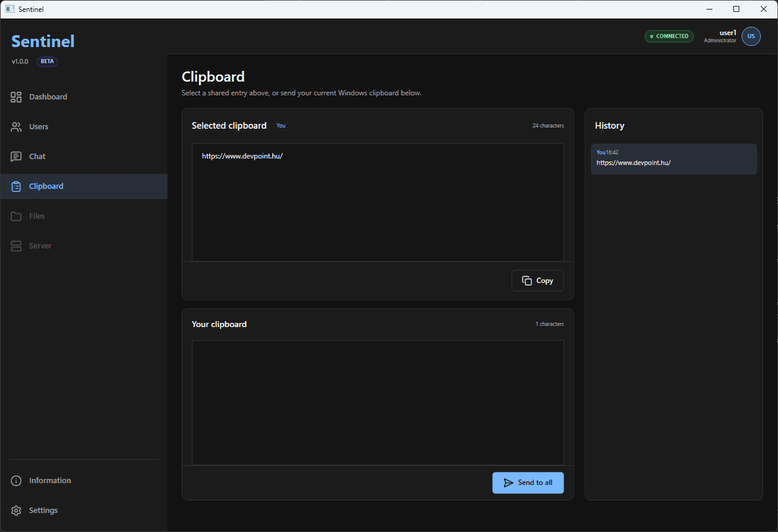Image resolution: width=778 pixels, height=532 pixels.
Task: Click the Dashboard grid icon
Action: 16,97
